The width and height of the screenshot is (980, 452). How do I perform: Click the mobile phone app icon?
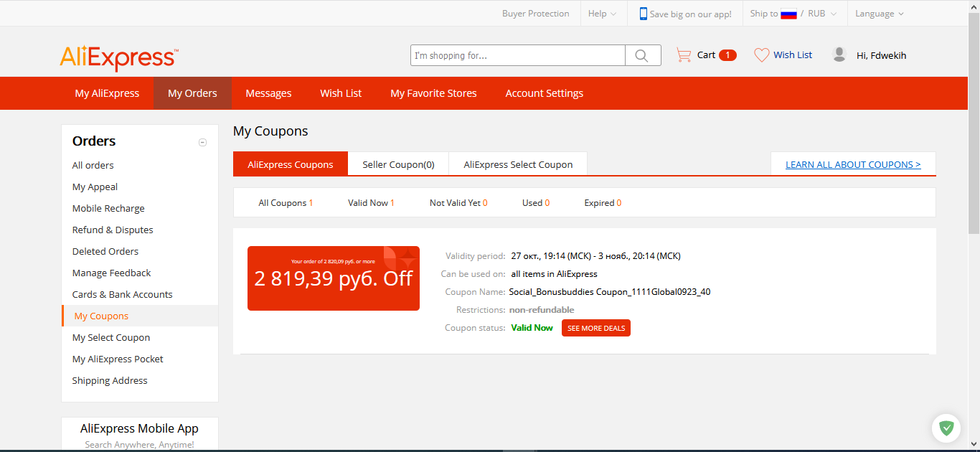pos(644,14)
